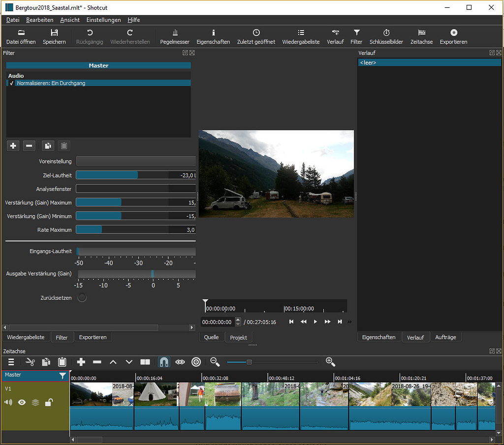Cut clip with scissors icon
Image resolution: width=504 pixels, height=445 pixels.
click(30, 362)
